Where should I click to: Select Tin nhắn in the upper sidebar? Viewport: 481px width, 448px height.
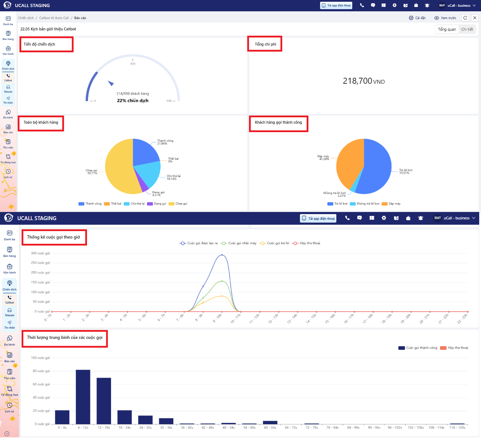8,100
